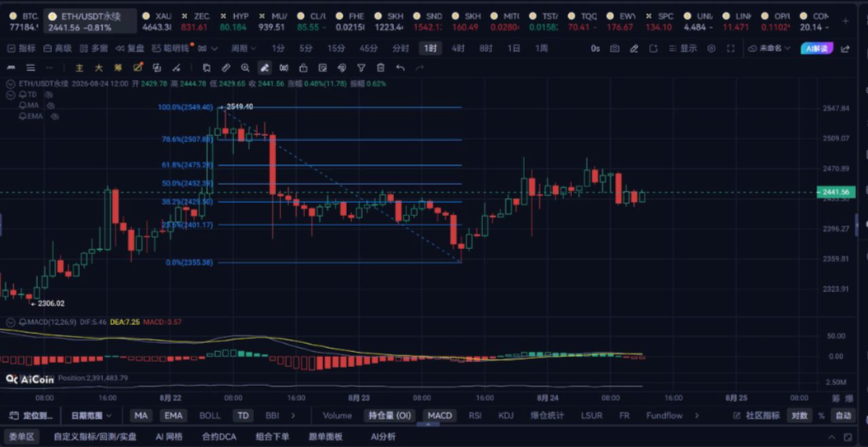Click the camera screenshot icon
The width and height of the screenshot is (868, 447).
click(x=614, y=49)
